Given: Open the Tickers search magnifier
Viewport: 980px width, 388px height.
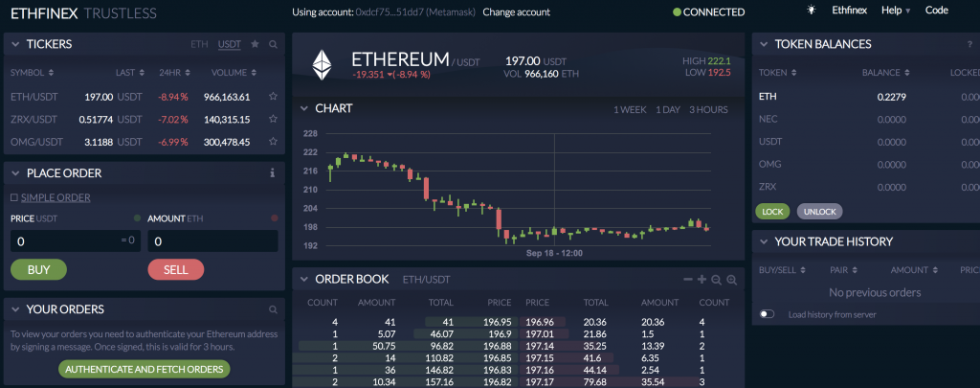Looking at the screenshot, I should [x=273, y=44].
